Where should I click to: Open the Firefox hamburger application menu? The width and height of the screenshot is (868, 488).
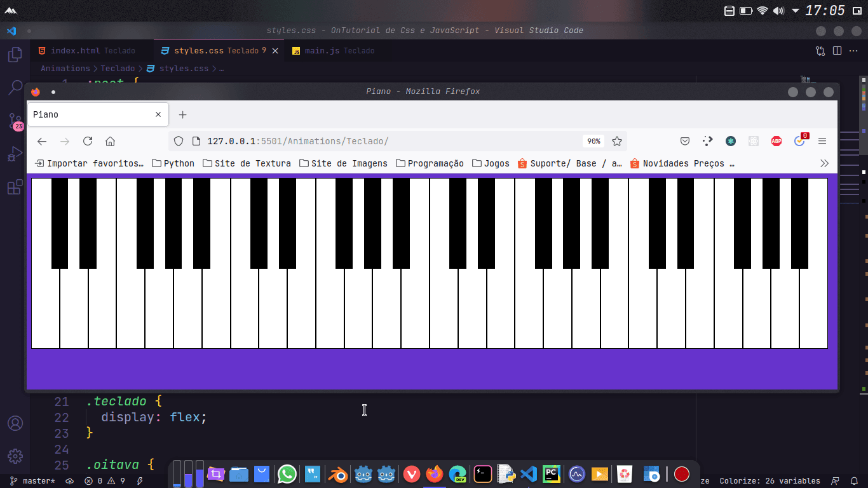click(822, 141)
